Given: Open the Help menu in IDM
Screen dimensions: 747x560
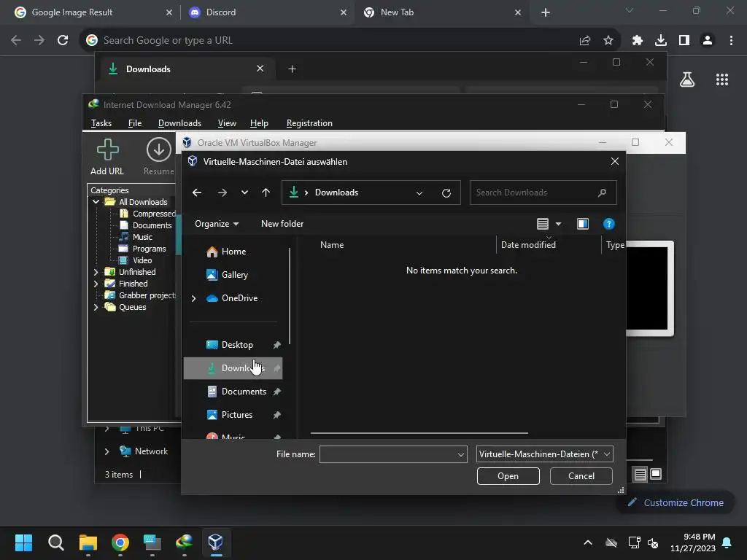Looking at the screenshot, I should 259,123.
